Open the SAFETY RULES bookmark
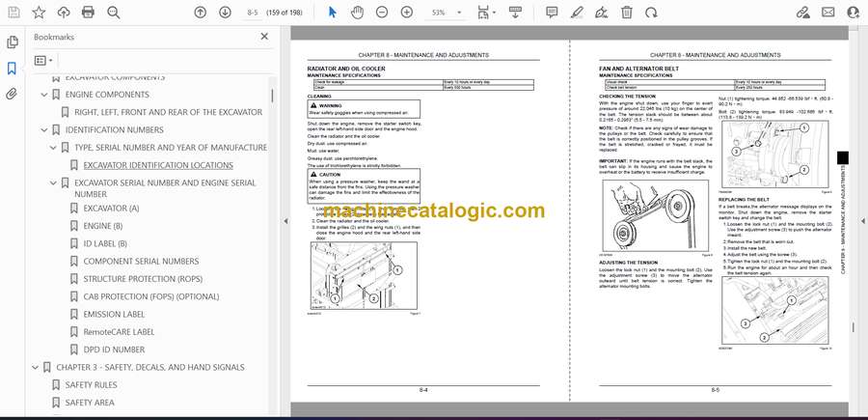The height and width of the screenshot is (420, 868). pyautogui.click(x=92, y=384)
